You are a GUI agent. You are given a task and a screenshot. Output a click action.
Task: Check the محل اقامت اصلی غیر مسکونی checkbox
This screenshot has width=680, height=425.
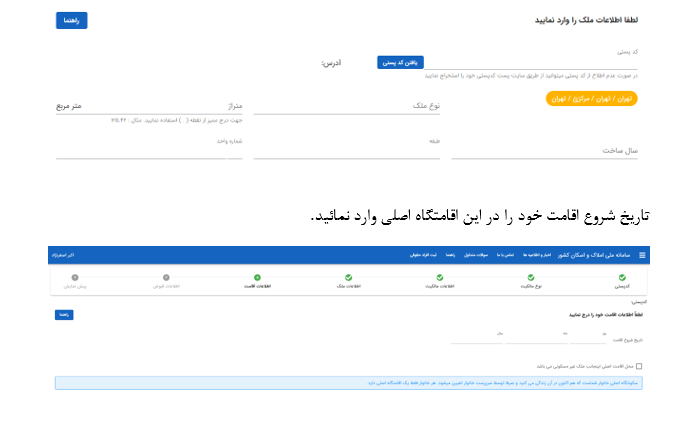coord(639,366)
